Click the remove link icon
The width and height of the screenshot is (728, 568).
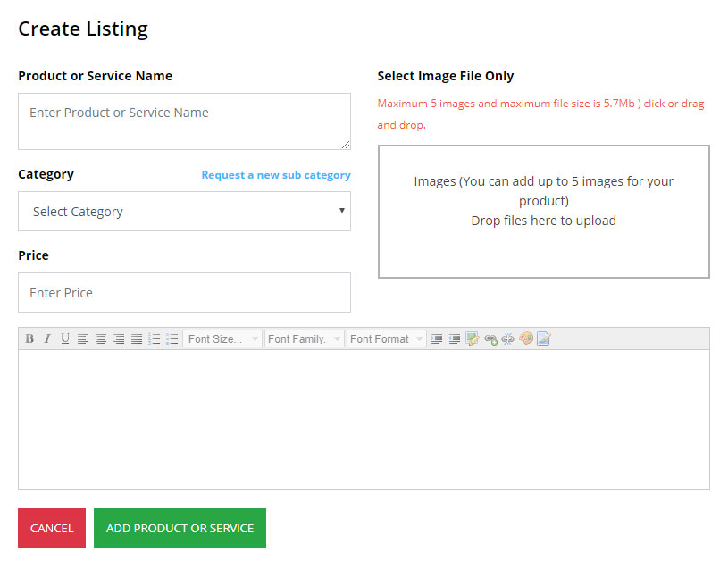pos(508,339)
